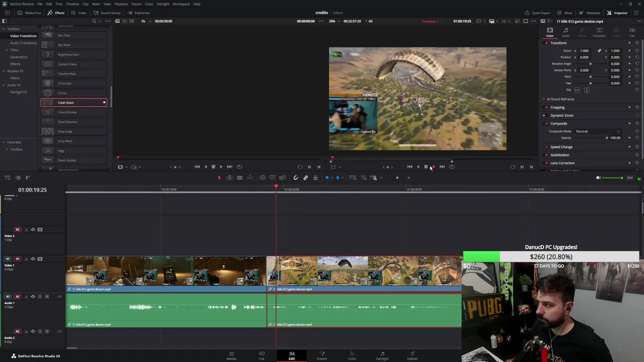Toggle timeline snapping magnet icon
The width and height of the screenshot is (644, 362).
click(x=295, y=177)
